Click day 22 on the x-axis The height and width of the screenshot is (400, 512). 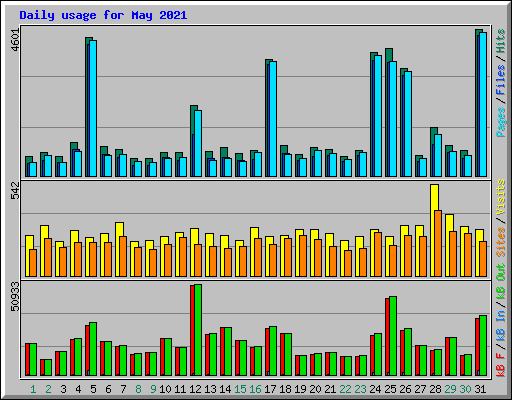click(345, 389)
